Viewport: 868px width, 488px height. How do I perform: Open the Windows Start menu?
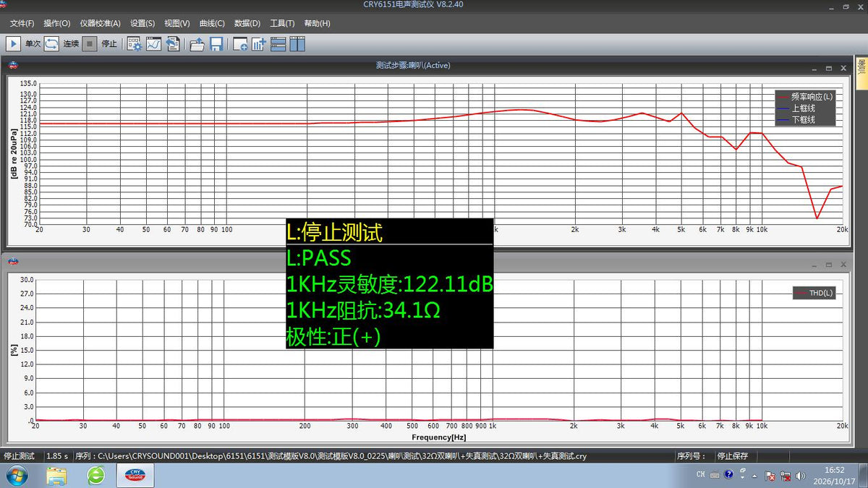tap(16, 476)
